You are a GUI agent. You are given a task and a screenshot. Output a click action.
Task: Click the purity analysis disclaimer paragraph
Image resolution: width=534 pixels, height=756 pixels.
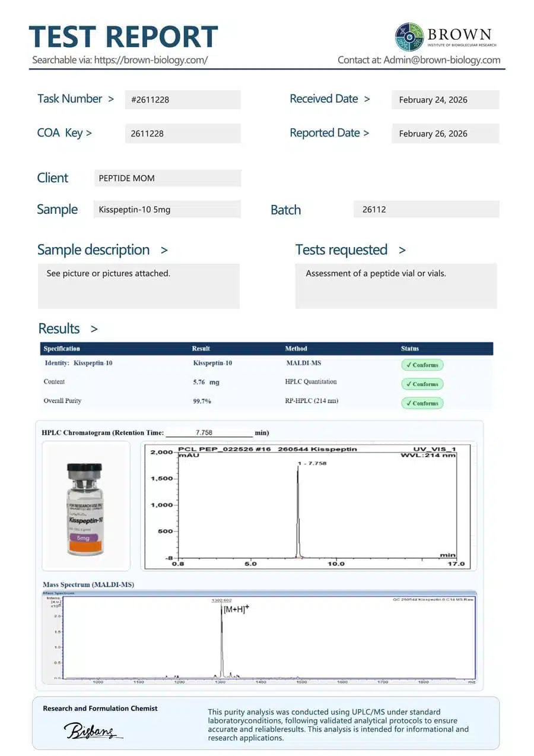click(x=338, y=725)
